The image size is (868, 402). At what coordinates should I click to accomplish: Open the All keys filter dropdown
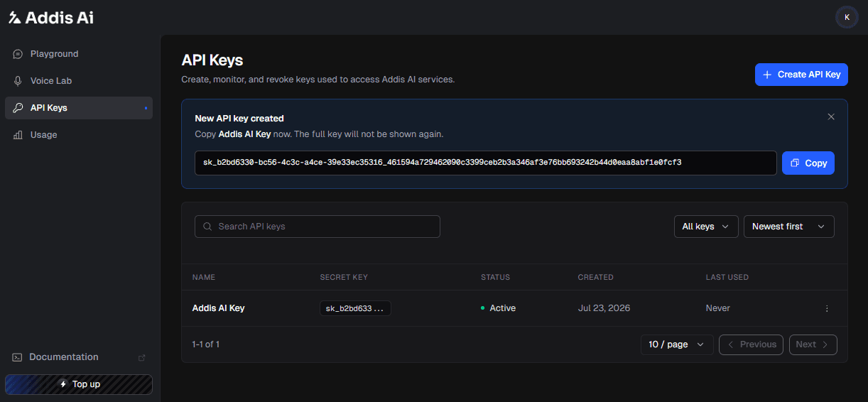pyautogui.click(x=706, y=227)
